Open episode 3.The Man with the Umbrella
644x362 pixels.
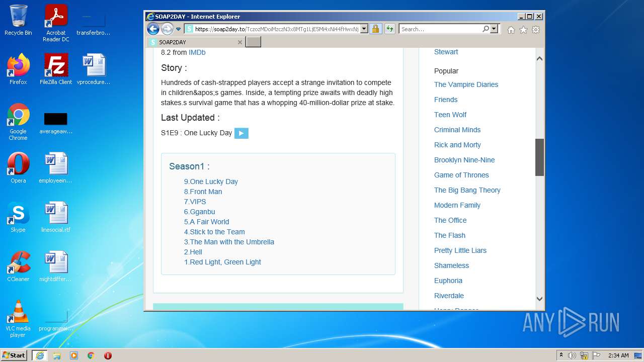(229, 242)
